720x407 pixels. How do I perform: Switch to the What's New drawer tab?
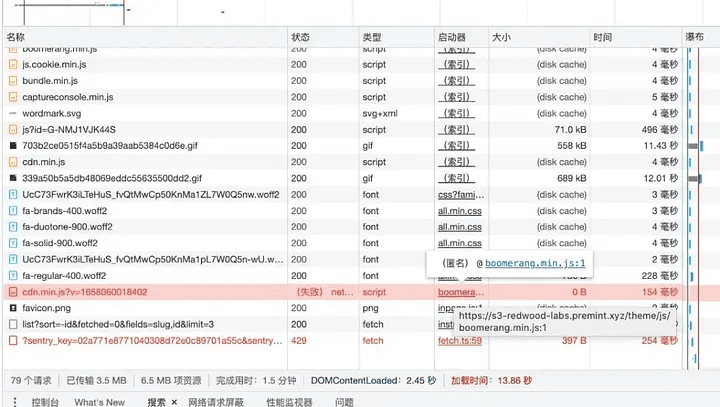[100, 402]
